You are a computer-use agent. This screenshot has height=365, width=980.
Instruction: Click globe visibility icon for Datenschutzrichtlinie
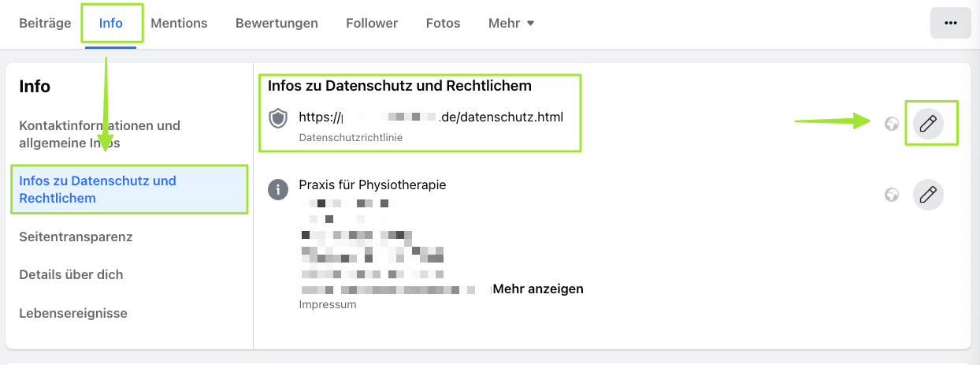(x=892, y=124)
